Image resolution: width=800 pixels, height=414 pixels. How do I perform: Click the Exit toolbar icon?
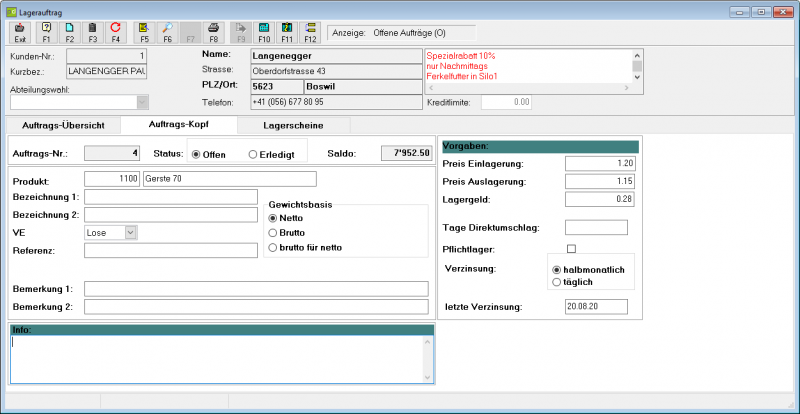pos(20,32)
